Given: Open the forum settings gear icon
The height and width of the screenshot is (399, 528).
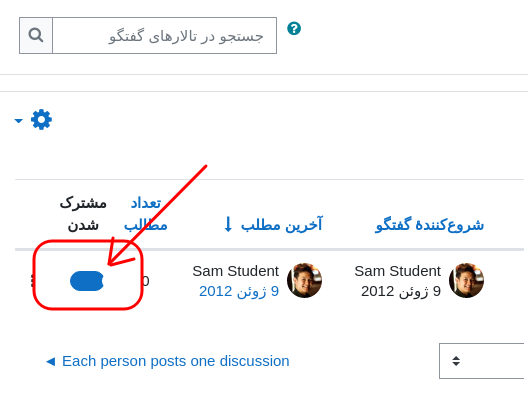Looking at the screenshot, I should click(41, 120).
